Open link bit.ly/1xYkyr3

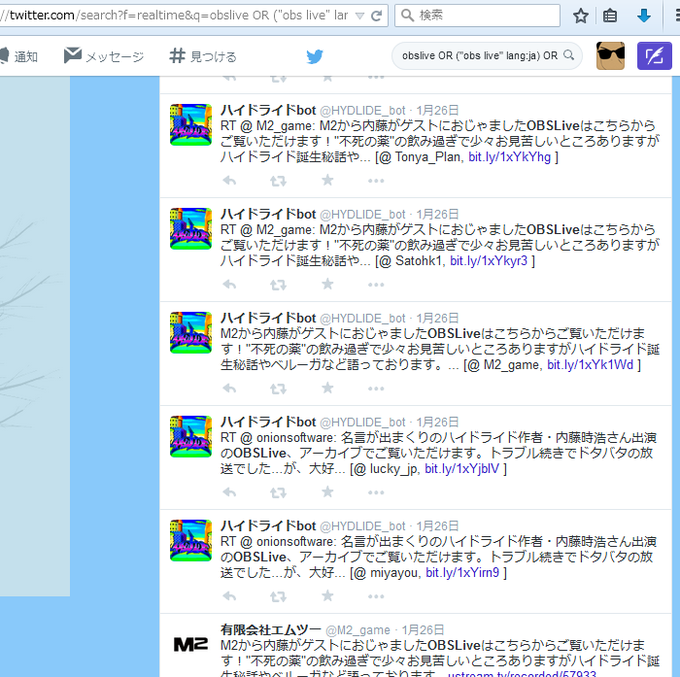click(488, 261)
